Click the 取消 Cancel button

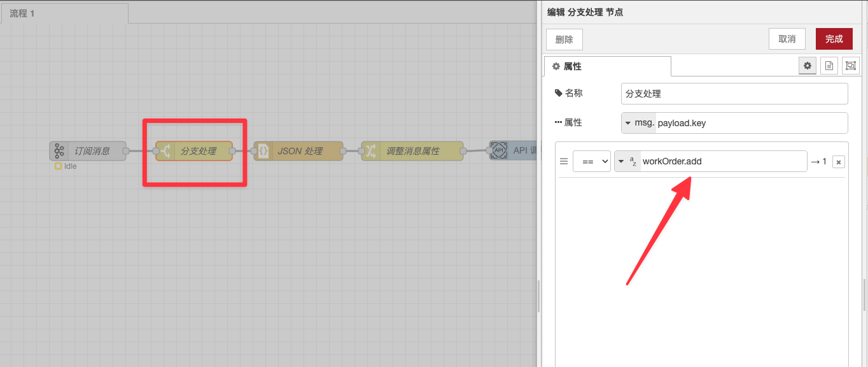(x=787, y=39)
